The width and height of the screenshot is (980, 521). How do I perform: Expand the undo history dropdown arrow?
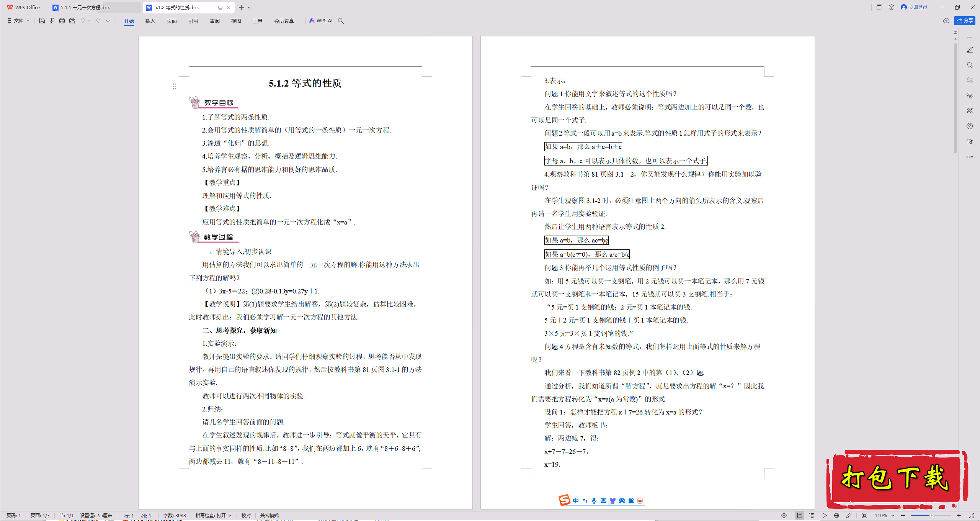89,21
